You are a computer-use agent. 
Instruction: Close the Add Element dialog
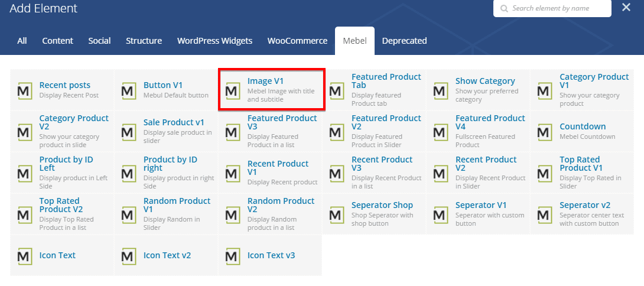pos(626,8)
